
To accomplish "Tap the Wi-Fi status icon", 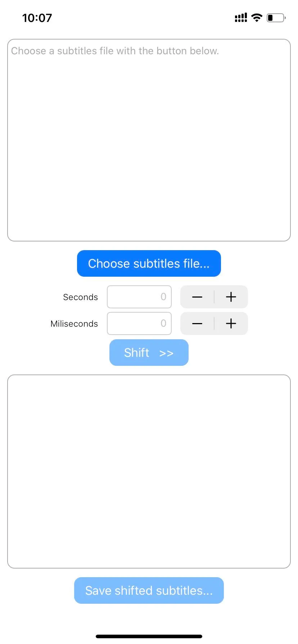I will (257, 18).
